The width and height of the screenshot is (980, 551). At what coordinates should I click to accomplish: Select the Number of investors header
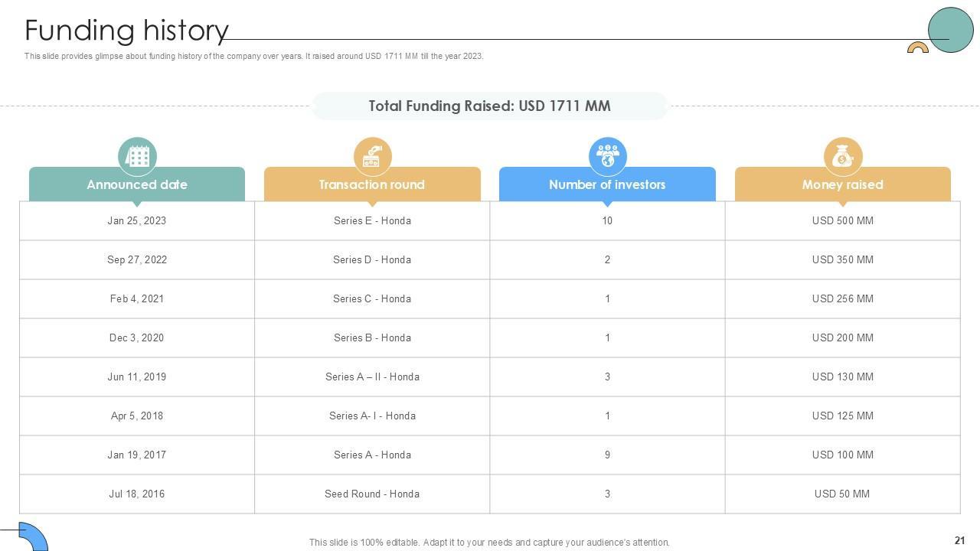(607, 184)
